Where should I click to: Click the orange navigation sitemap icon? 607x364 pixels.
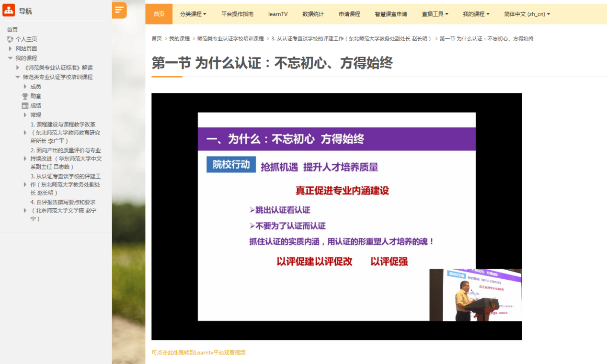click(9, 10)
